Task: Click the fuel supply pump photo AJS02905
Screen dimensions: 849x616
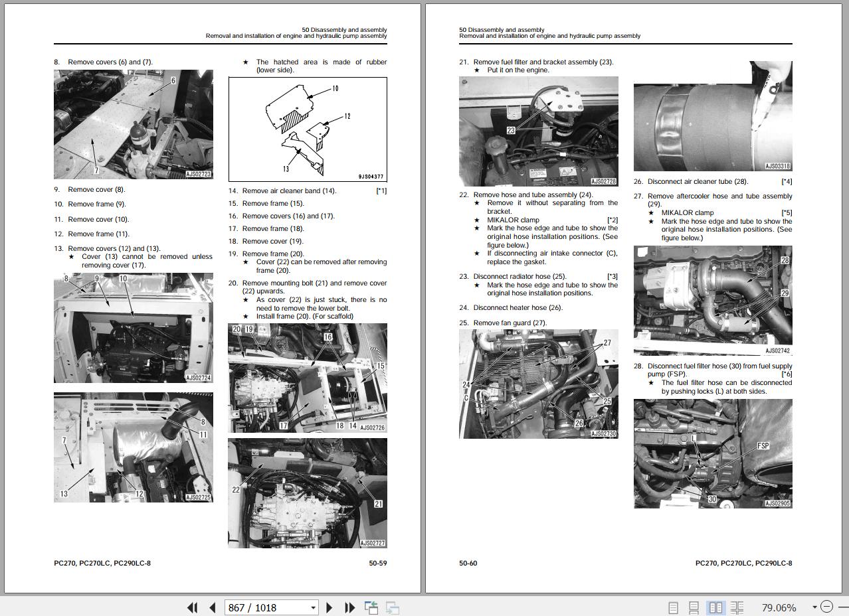Action: pyautogui.click(x=713, y=453)
